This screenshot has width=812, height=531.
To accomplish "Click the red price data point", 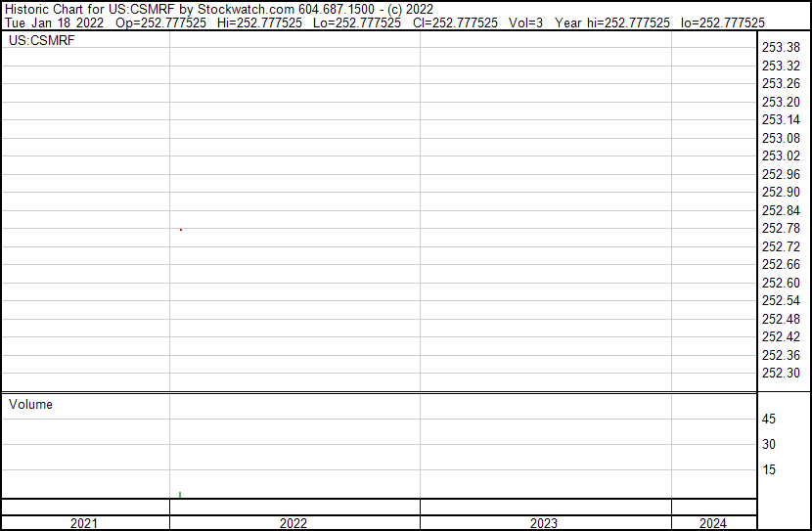I will 181,230.
